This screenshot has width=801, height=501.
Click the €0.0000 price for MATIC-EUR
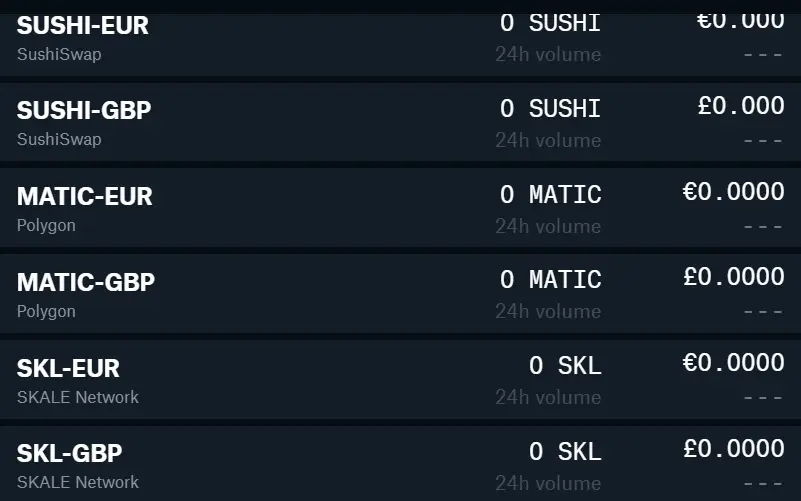pos(734,192)
